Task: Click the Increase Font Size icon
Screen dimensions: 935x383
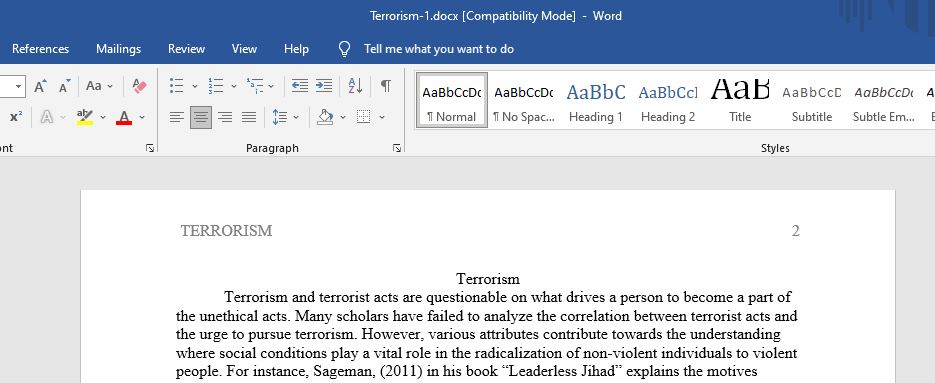Action: 40,86
